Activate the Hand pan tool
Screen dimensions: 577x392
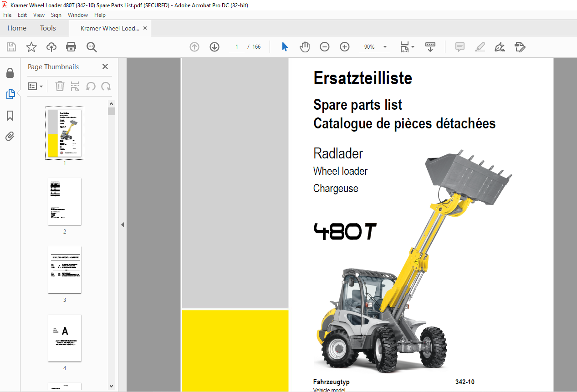pos(305,47)
